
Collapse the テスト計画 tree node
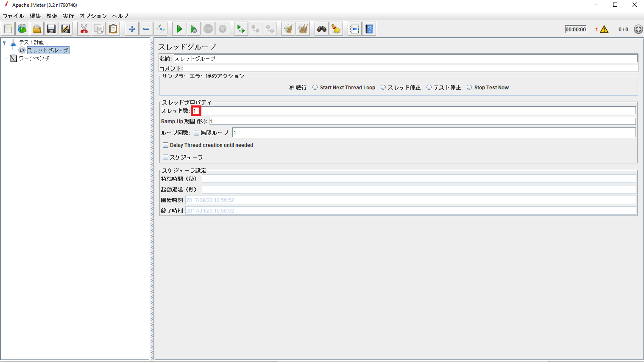tap(4, 42)
